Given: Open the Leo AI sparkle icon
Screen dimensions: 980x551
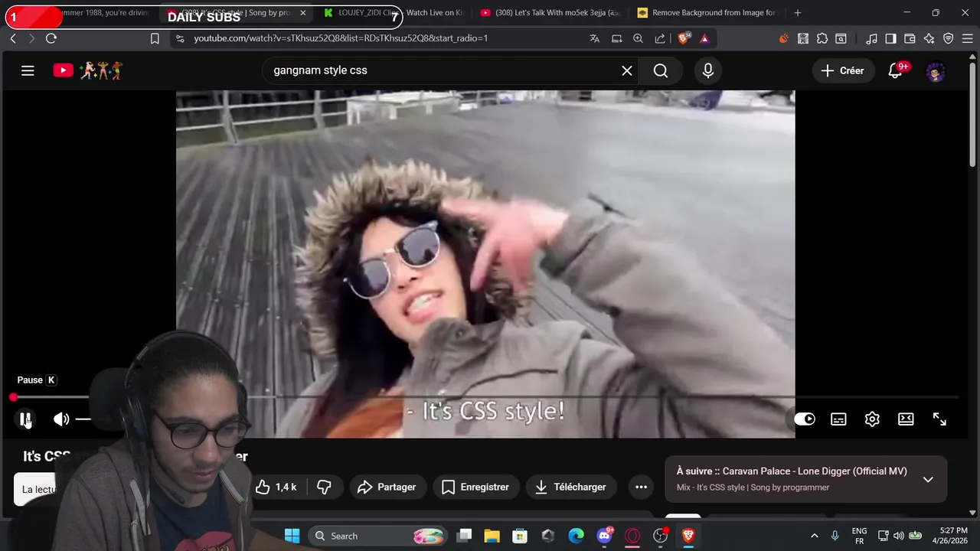Looking at the screenshot, I should click(929, 38).
